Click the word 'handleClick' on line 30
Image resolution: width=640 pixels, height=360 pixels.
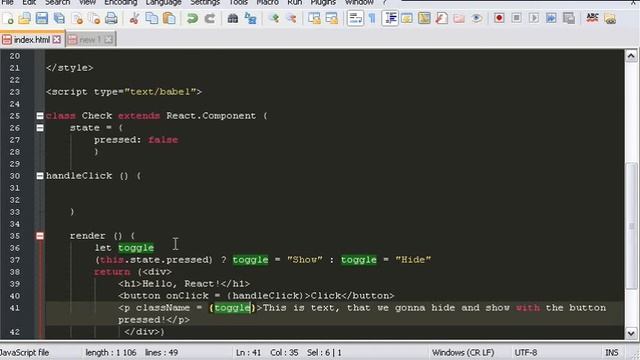tap(79, 176)
